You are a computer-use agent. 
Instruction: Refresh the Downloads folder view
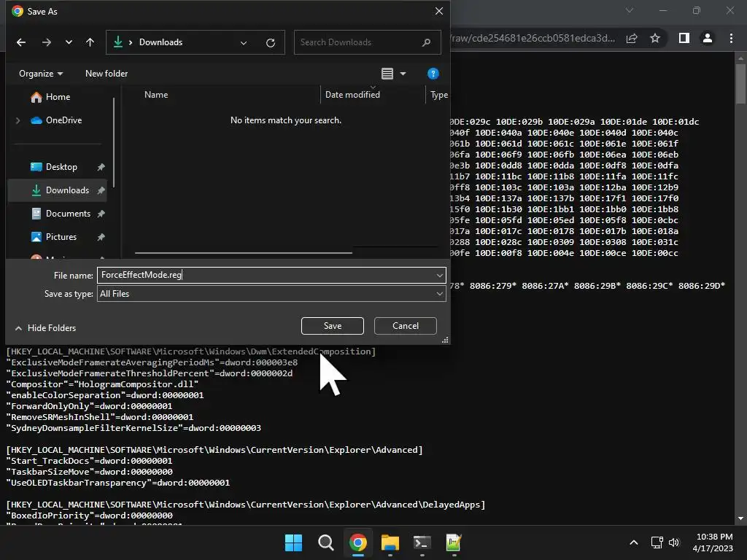tap(271, 43)
